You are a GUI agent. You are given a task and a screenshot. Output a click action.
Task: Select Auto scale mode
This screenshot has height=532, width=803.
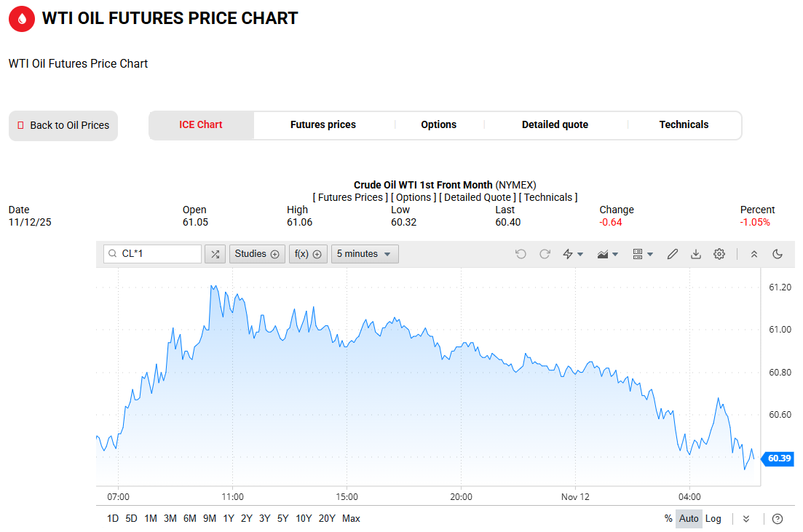(689, 519)
